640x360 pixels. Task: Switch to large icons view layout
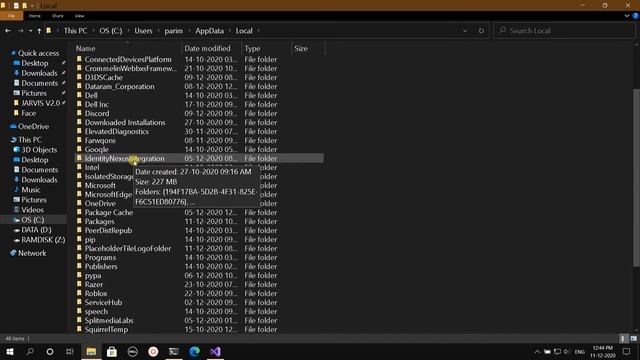tap(633, 338)
